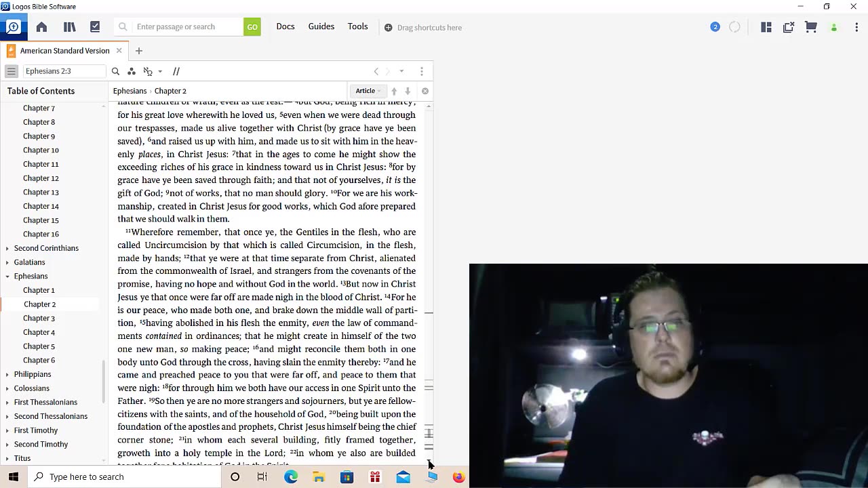Open the history dropdown arrow
Image resolution: width=868 pixels, height=488 pixels.
click(401, 71)
